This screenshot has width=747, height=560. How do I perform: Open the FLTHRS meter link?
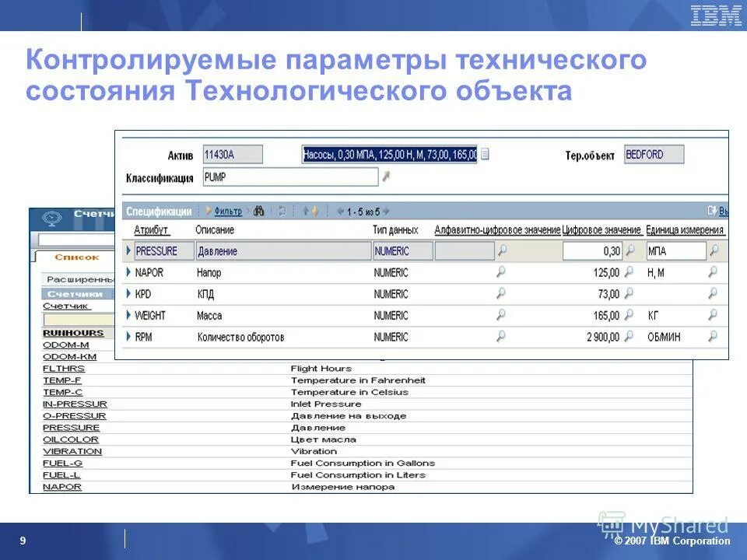point(63,369)
